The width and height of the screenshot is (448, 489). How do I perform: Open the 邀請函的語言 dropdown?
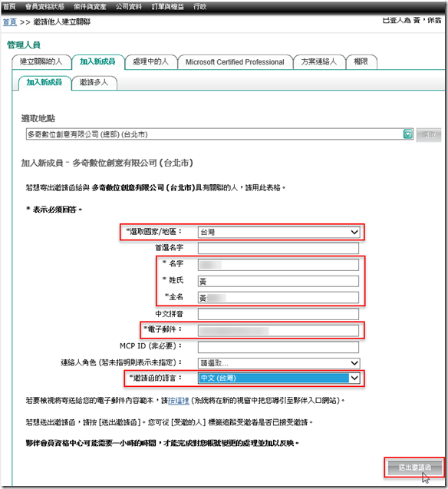(278, 378)
